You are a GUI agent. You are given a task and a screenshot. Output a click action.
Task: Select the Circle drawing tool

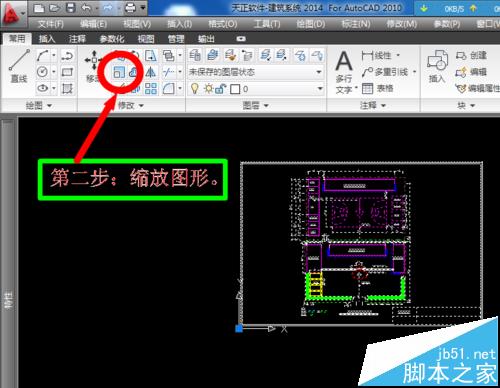42,72
